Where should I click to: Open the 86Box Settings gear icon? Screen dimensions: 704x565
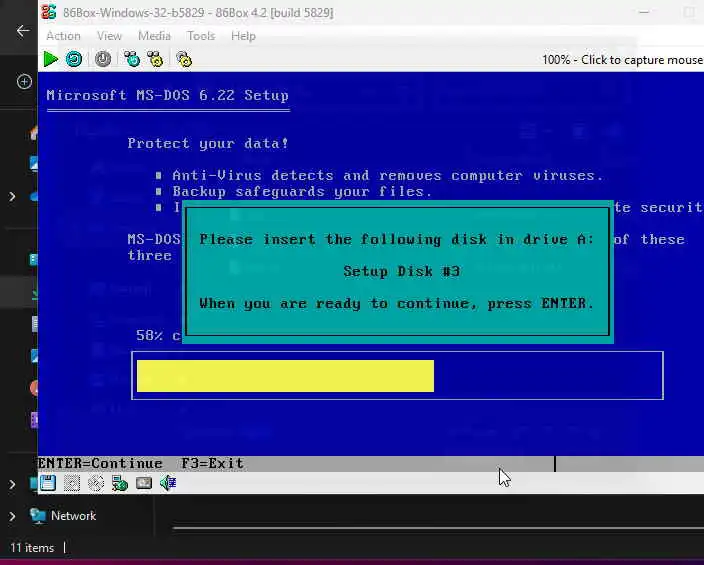point(184,59)
